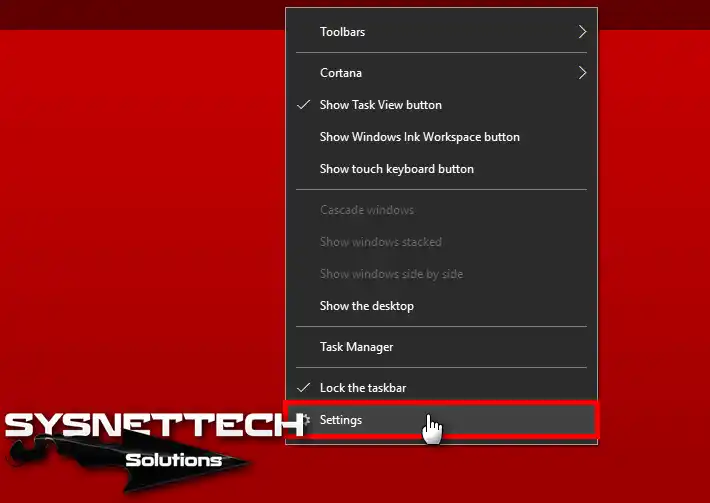Image resolution: width=710 pixels, height=503 pixels.
Task: Enable Show touch keyboard button
Action: coord(441,169)
